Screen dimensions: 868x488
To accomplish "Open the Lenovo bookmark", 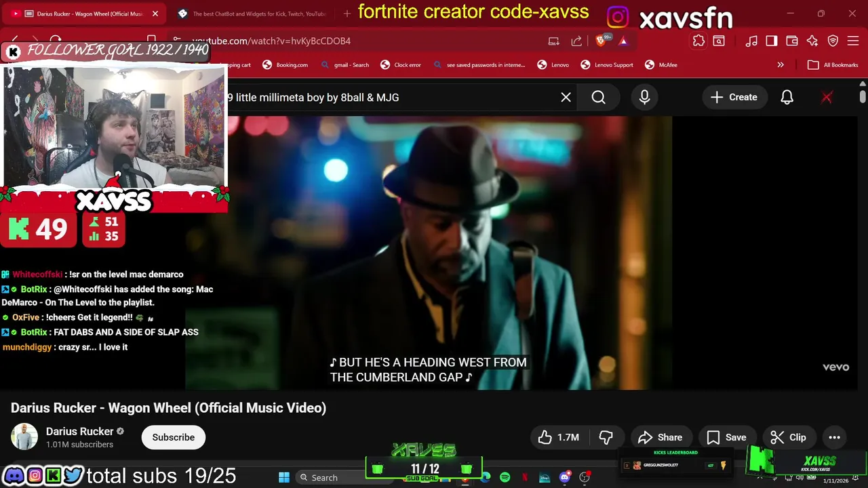I will 553,65.
